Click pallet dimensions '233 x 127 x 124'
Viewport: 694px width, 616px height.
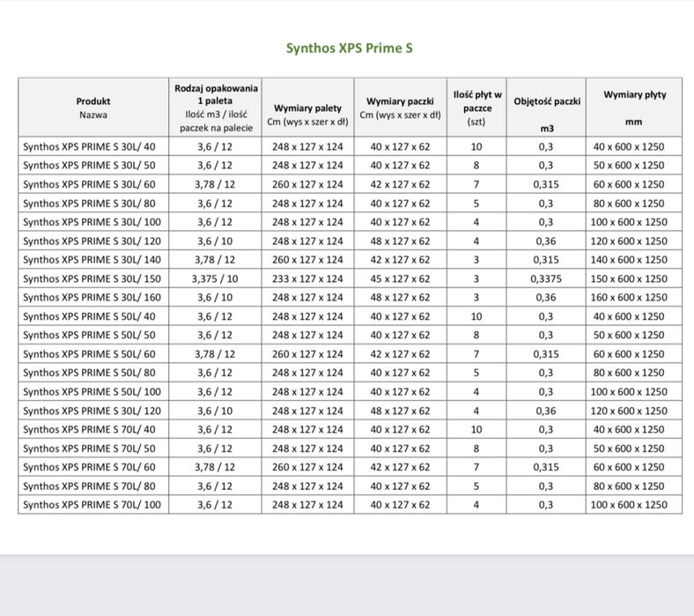[x=307, y=278]
